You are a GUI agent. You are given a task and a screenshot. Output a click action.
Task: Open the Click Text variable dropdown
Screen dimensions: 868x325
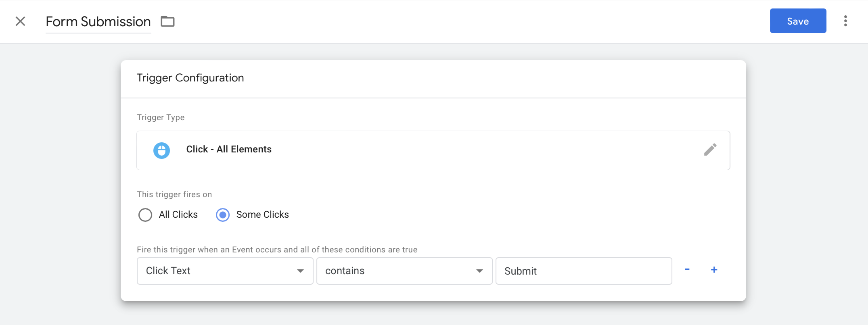[224, 271]
